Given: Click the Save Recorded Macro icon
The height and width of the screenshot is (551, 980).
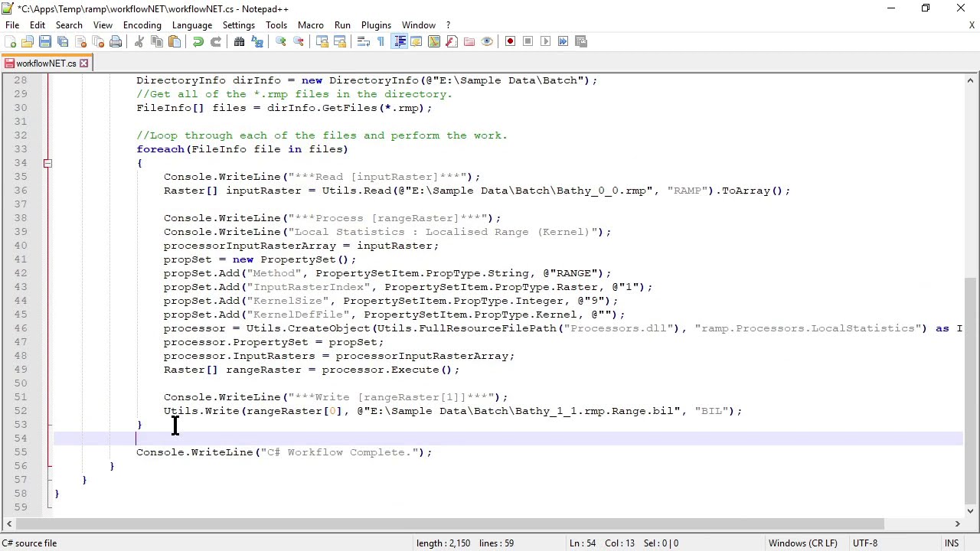Looking at the screenshot, I should pyautogui.click(x=581, y=41).
